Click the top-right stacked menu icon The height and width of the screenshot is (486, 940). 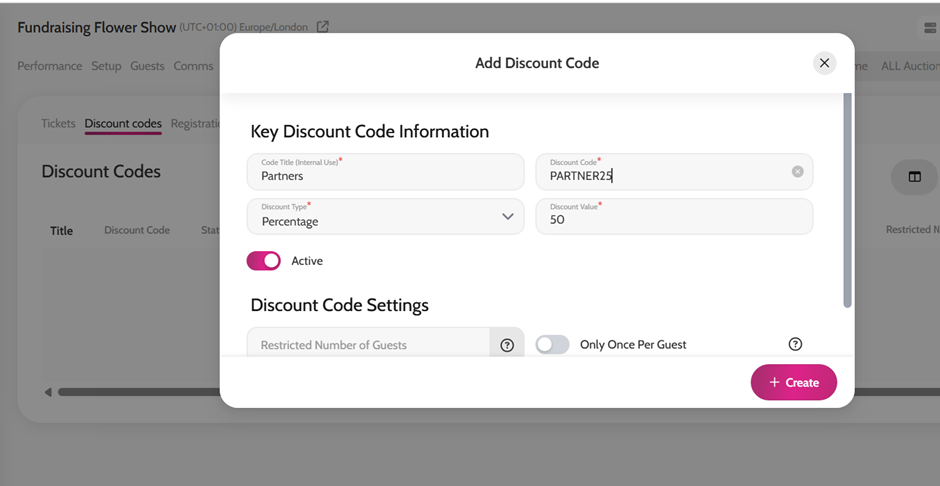[x=930, y=28]
